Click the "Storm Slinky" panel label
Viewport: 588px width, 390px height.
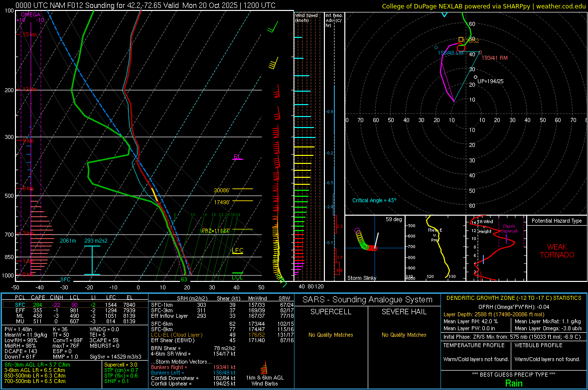tap(362, 278)
